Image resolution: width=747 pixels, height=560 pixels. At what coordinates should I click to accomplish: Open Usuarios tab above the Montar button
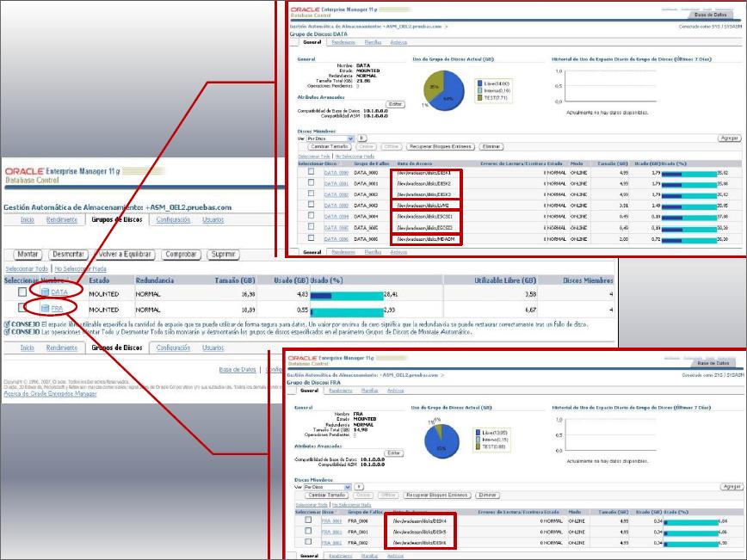tap(213, 220)
